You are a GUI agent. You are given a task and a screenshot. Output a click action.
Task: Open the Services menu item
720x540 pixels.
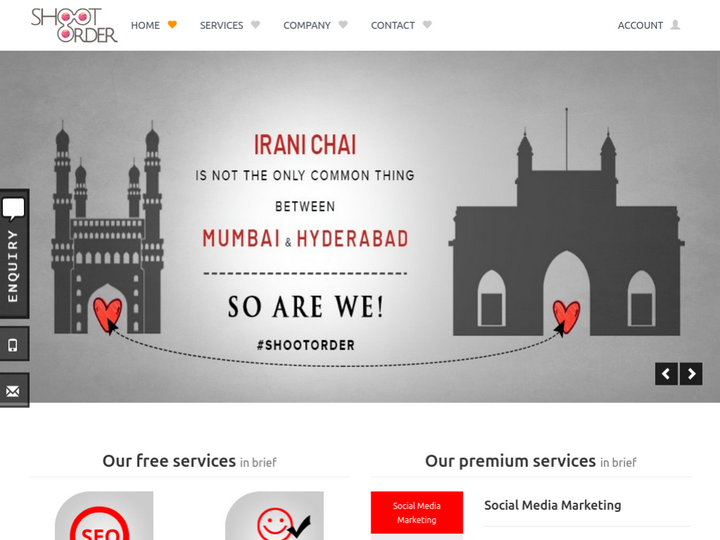(221, 25)
